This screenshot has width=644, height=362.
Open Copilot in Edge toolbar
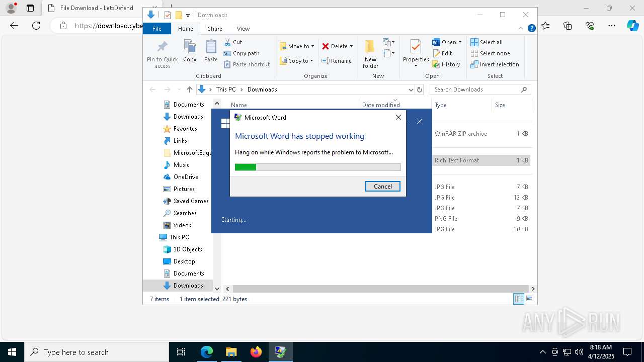point(632,26)
